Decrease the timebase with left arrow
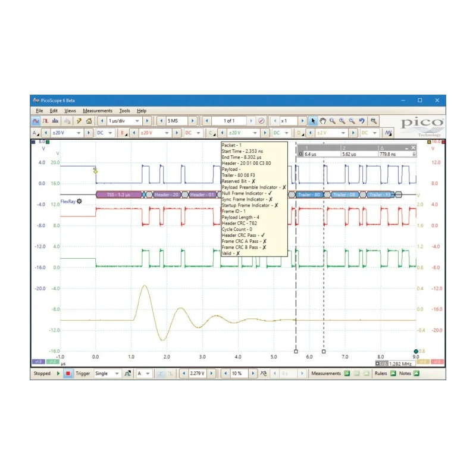Screen dimensions: 476x476 click(102, 121)
